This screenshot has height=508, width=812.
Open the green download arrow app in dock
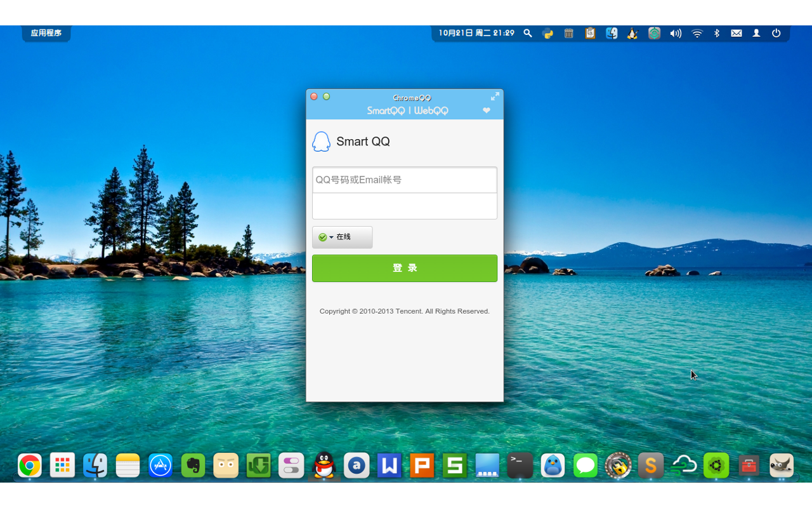click(x=259, y=465)
